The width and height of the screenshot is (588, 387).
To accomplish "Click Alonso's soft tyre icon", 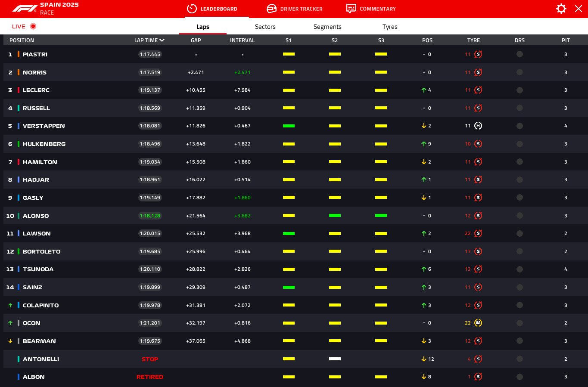I will (478, 216).
